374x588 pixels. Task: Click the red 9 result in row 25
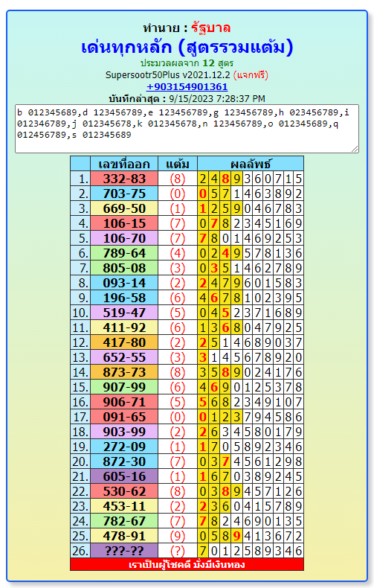[x=236, y=536]
